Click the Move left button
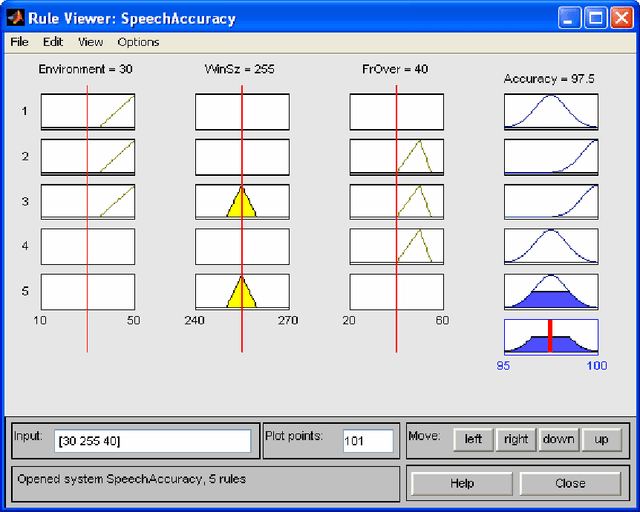 [x=473, y=439]
